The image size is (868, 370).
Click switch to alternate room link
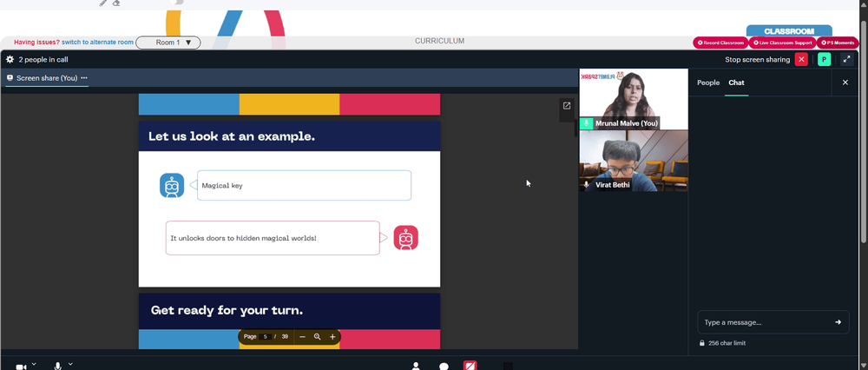[97, 42]
